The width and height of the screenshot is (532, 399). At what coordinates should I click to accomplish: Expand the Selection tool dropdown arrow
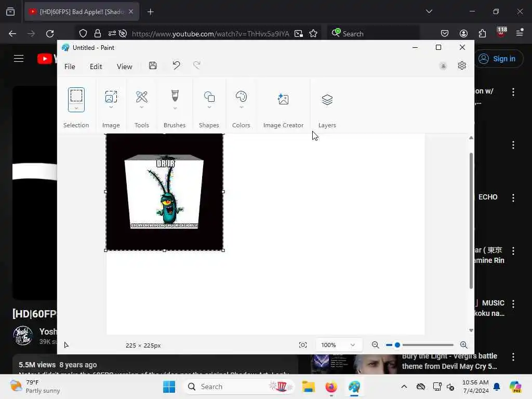[76, 108]
